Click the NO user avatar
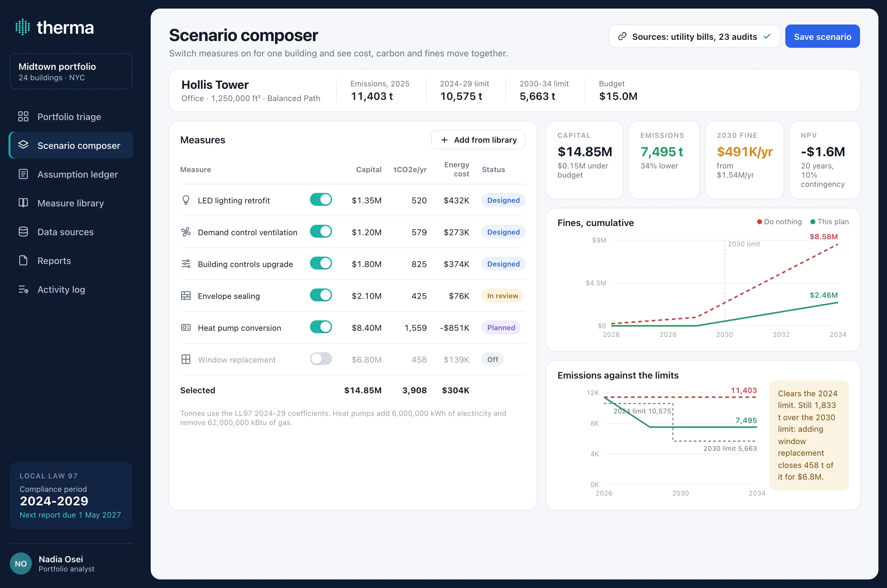Screen dimensions: 887x588 [x=21, y=563]
